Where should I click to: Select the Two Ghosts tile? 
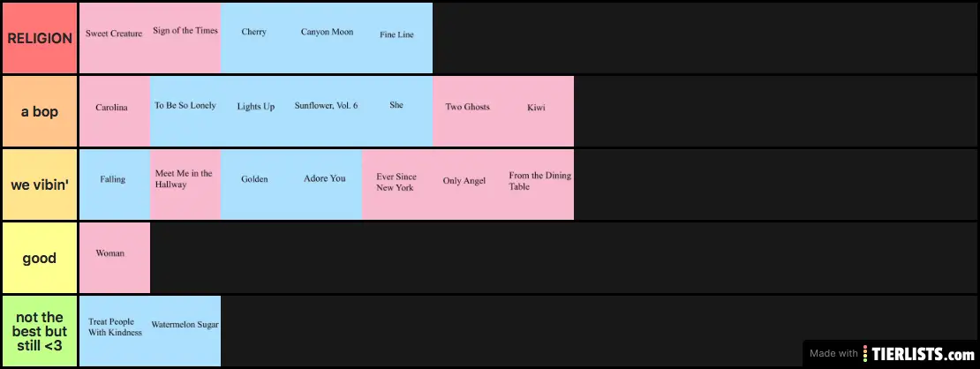click(468, 110)
